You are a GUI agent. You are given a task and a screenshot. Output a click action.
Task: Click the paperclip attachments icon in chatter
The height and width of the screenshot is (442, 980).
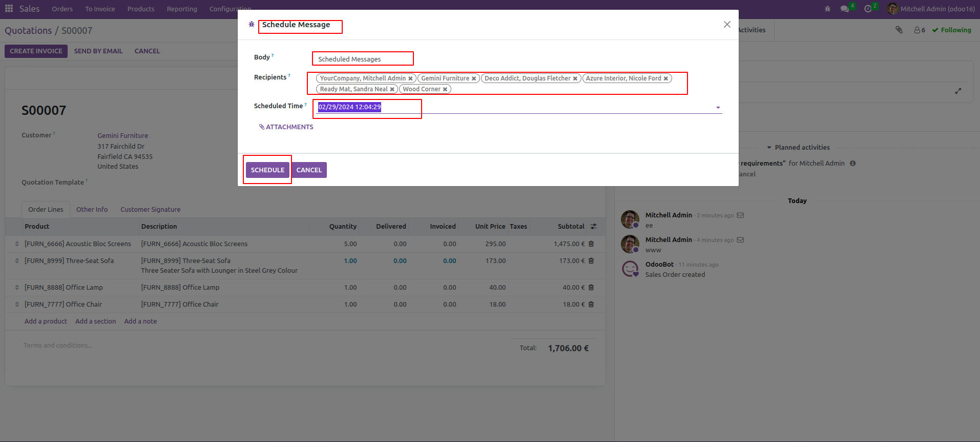[x=899, y=30]
